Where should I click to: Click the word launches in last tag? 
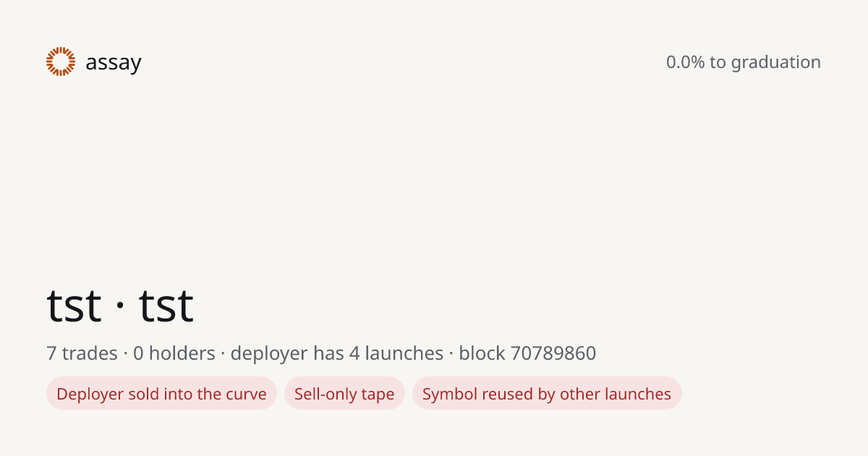(640, 394)
